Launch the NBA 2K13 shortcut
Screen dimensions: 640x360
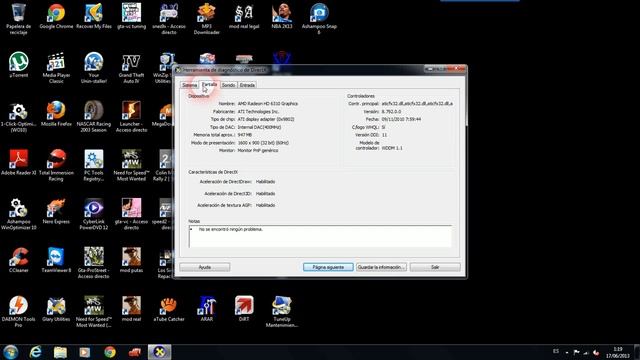[x=282, y=16]
